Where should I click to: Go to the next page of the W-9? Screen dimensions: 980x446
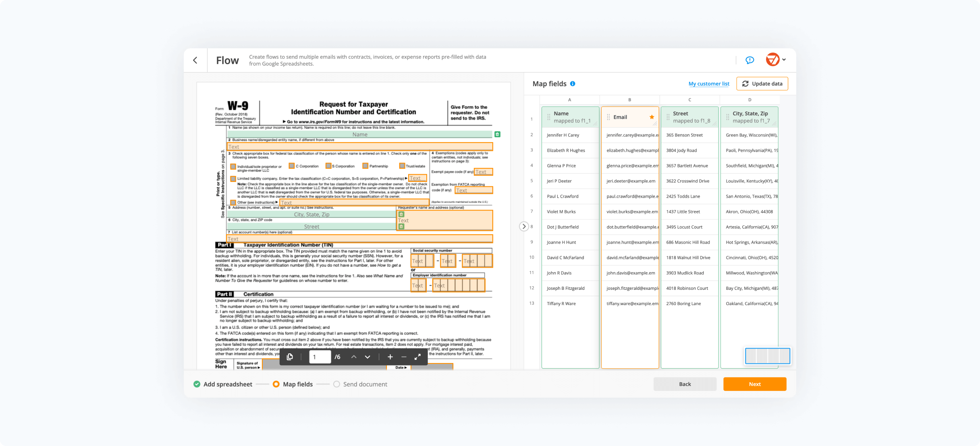click(x=367, y=357)
